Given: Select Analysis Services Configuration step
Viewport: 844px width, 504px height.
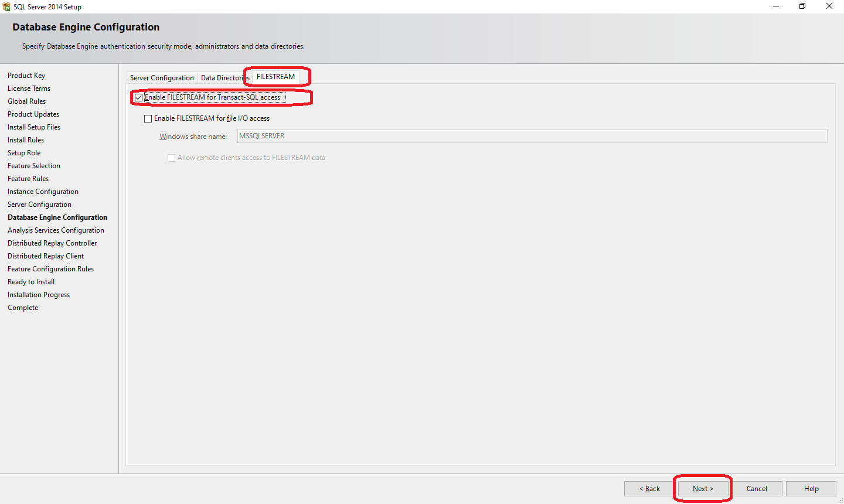Looking at the screenshot, I should tap(56, 230).
